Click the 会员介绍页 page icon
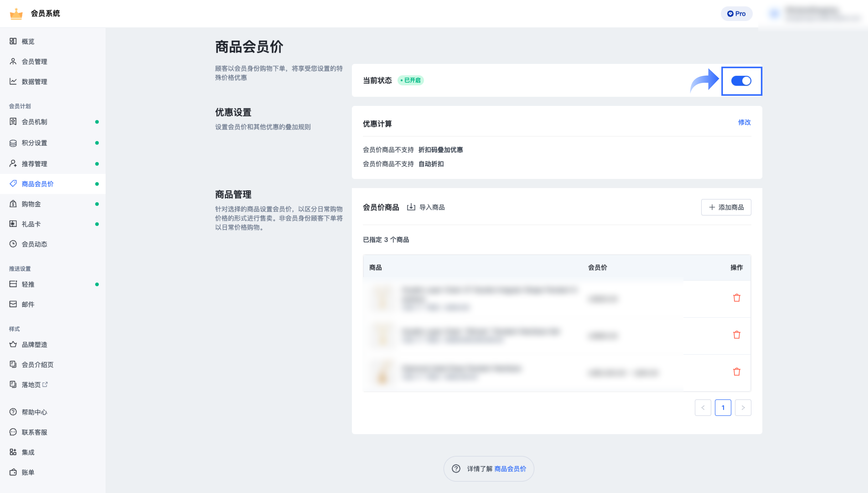This screenshot has height=493, width=868. [13, 364]
